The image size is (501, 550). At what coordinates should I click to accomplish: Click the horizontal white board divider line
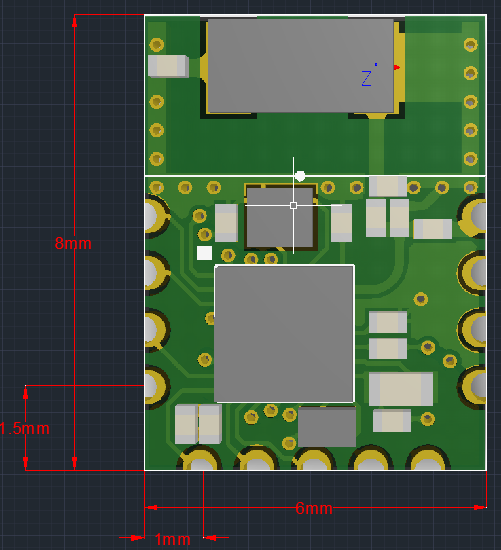[315, 175]
